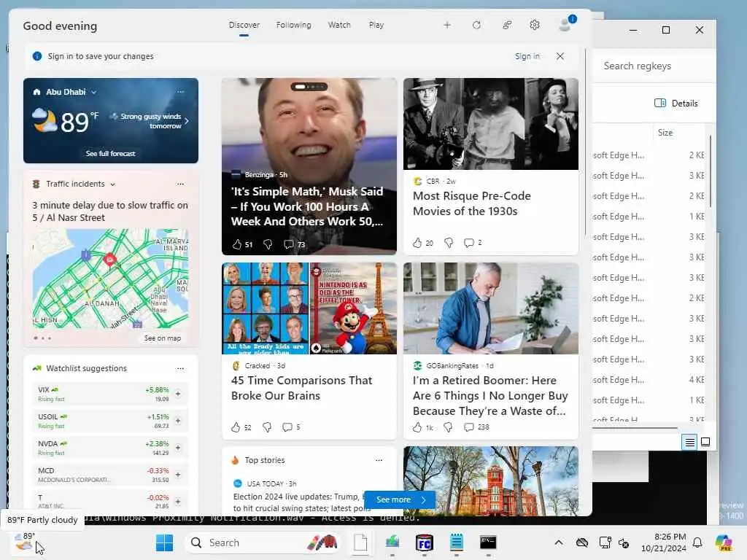
Task: Switch to the Following tab
Action: coord(293,25)
